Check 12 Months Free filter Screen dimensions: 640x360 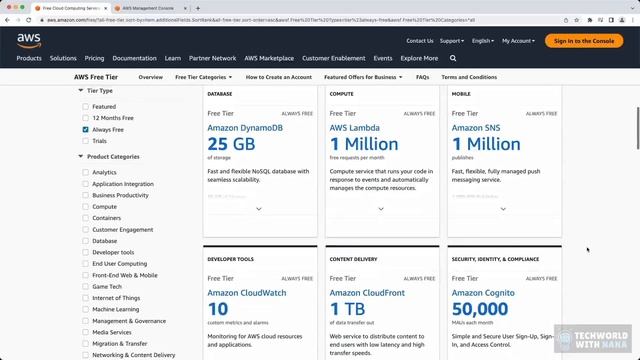pos(85,118)
